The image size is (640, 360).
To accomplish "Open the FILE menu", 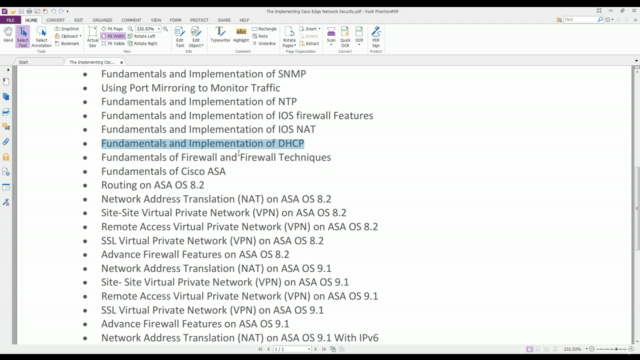I will click(10, 20).
